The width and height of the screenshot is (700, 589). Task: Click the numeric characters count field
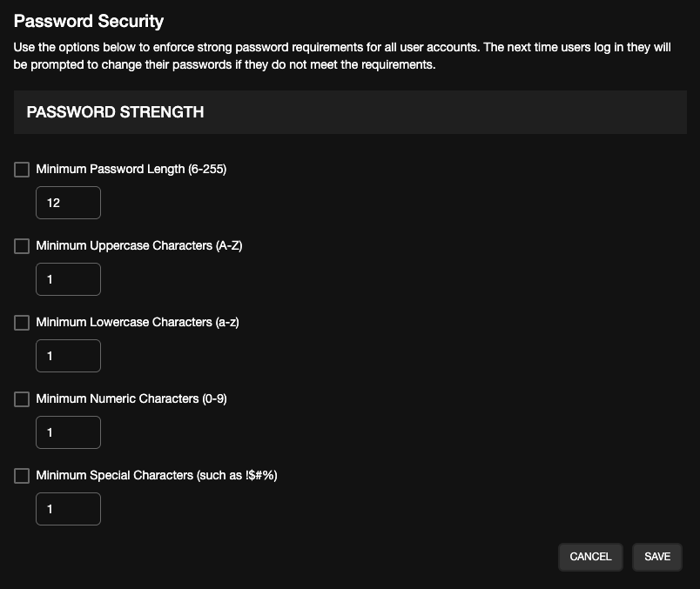click(68, 432)
